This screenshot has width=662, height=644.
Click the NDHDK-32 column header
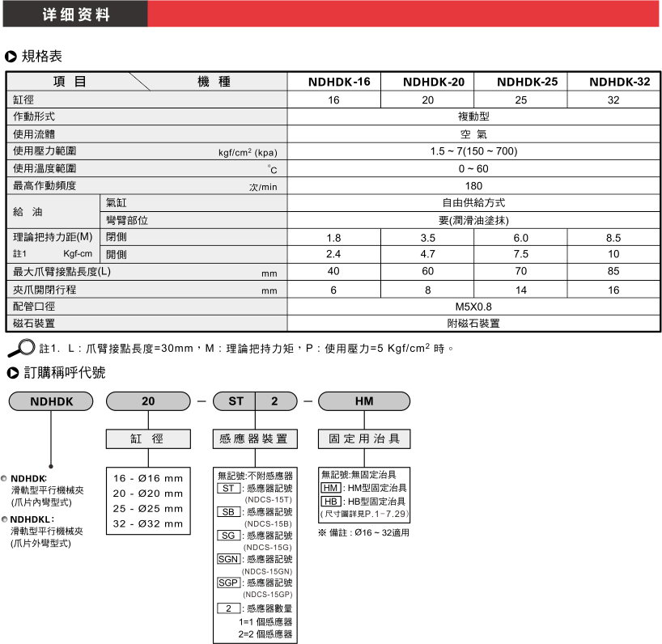pos(613,82)
